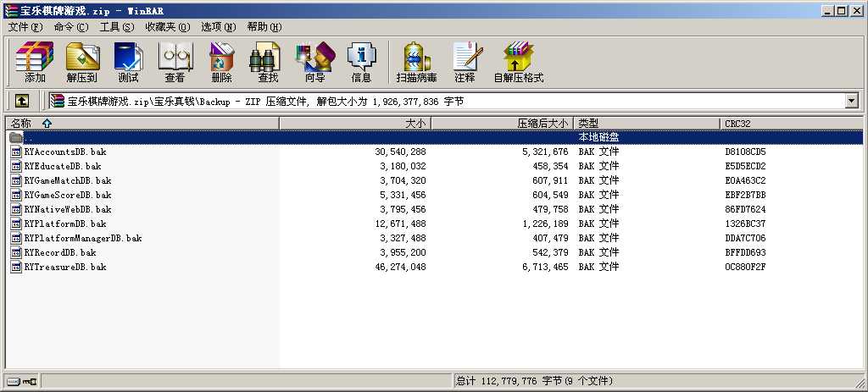
Task: Click the CRC32 value 0C880F2F
Action: (745, 267)
